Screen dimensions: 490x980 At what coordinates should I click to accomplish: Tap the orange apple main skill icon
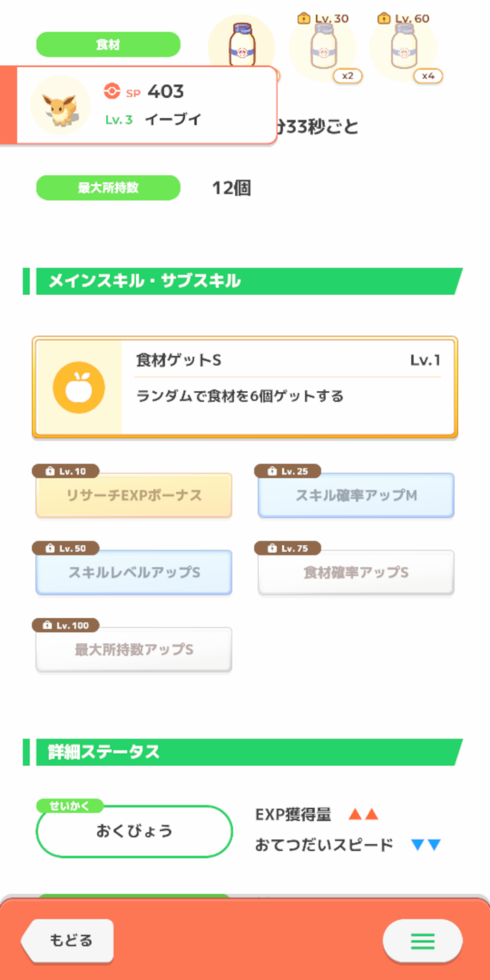(x=79, y=387)
